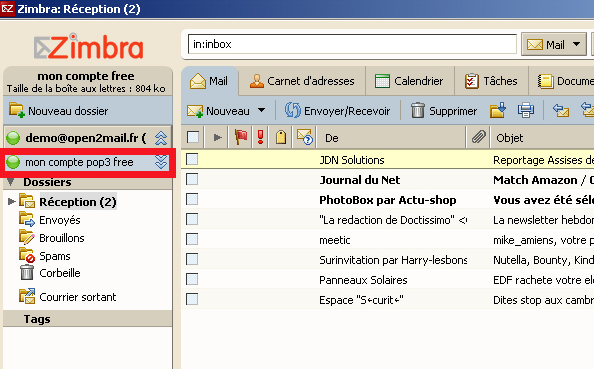
Task: Click the Nouveau message button
Action: click(x=219, y=111)
